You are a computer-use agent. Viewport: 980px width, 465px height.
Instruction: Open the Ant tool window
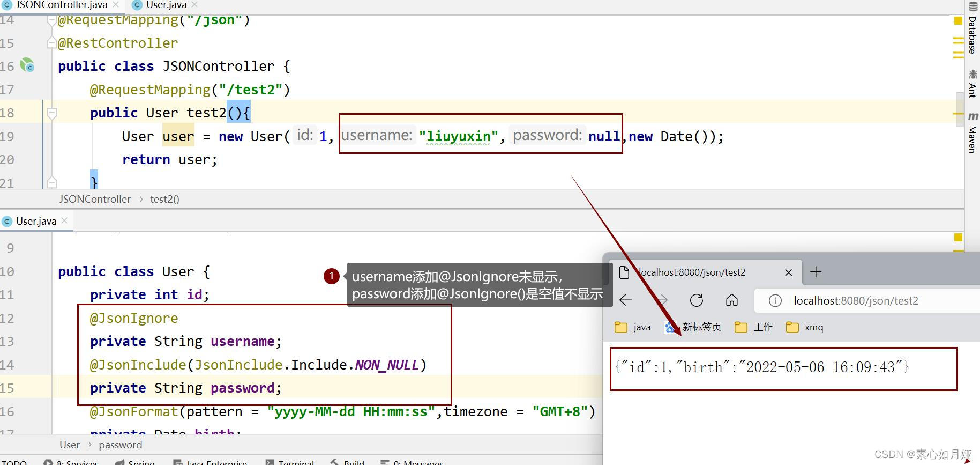click(972, 83)
